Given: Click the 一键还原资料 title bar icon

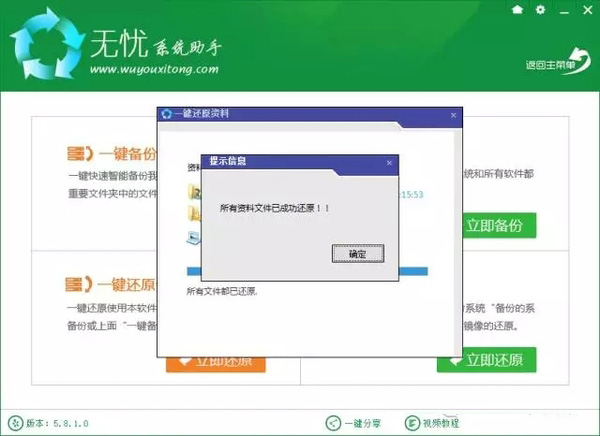Looking at the screenshot, I should click(x=166, y=114).
